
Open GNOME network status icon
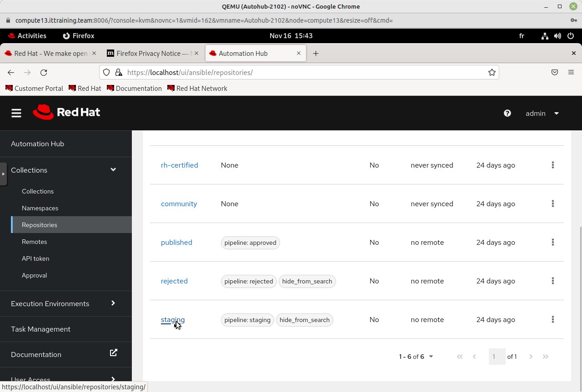click(545, 36)
